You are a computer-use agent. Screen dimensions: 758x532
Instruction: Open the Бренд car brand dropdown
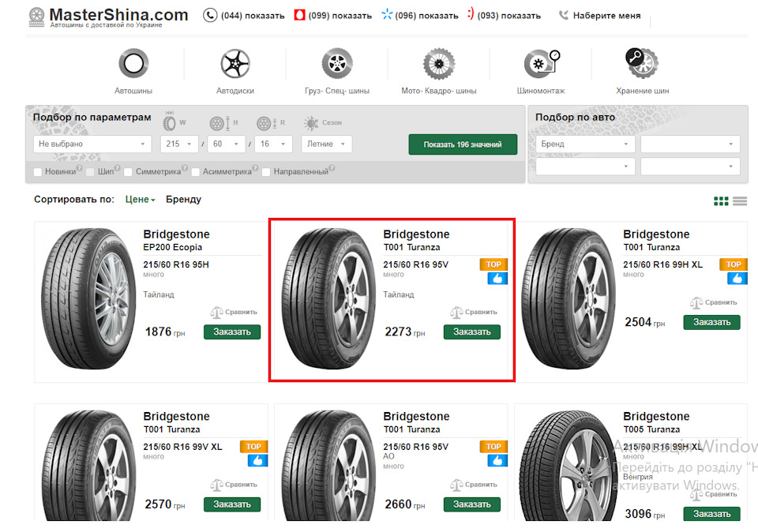[585, 144]
